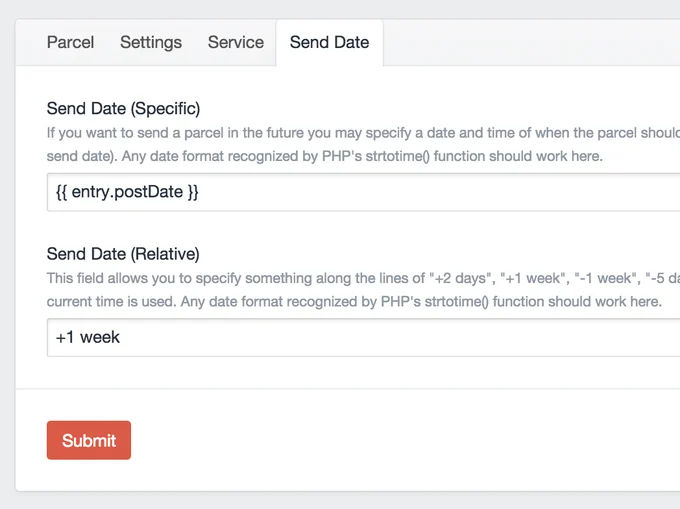Image resolution: width=680 pixels, height=509 pixels.
Task: Select the Service tab
Action: pos(235,42)
